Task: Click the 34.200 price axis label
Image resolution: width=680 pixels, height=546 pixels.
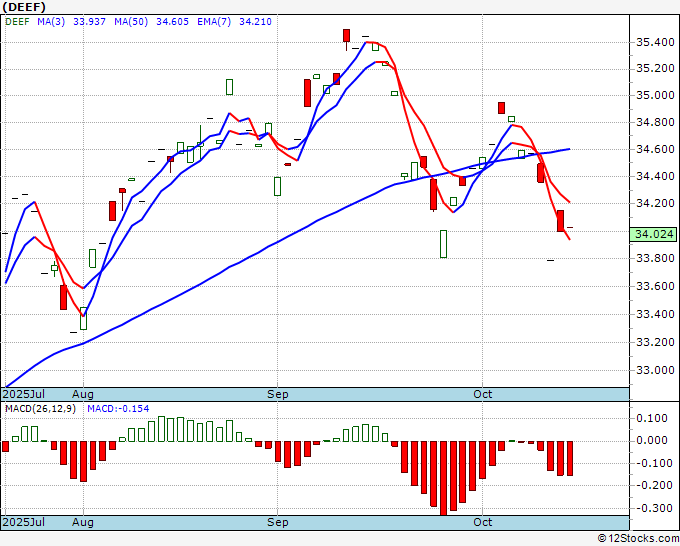Action: tap(655, 203)
